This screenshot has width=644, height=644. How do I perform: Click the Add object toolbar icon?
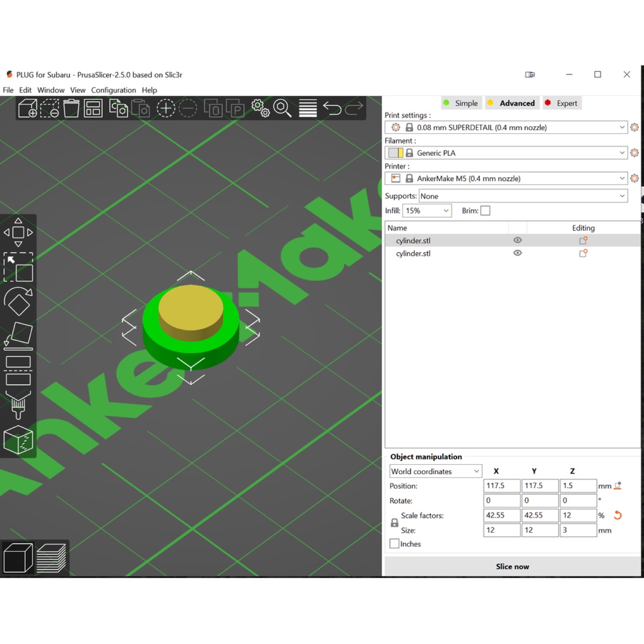[28, 109]
